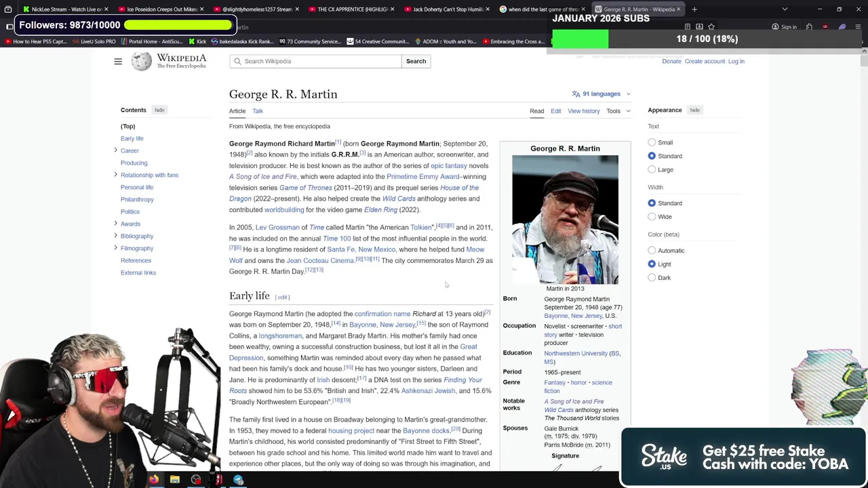Image resolution: width=868 pixels, height=488 pixels.
Task: Click in the Search Wikipedia input field
Action: (315, 61)
